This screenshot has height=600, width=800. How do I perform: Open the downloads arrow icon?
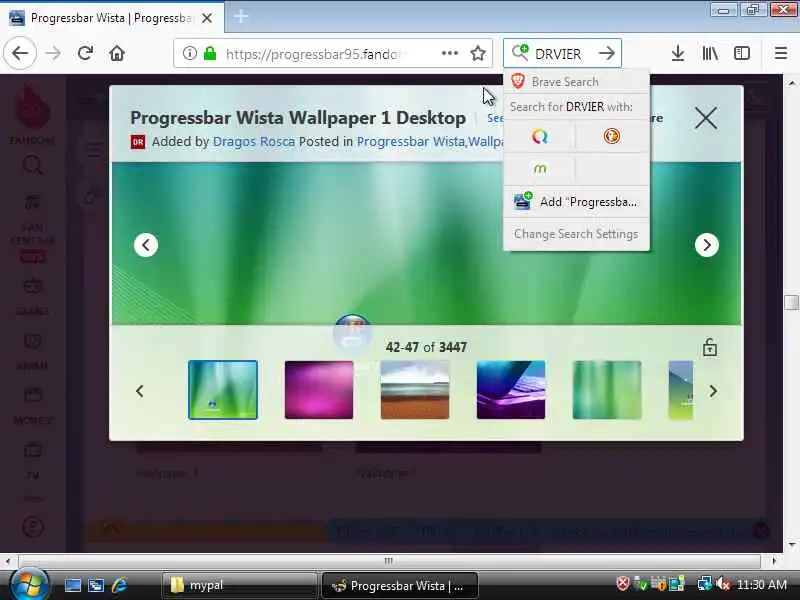[x=678, y=53]
